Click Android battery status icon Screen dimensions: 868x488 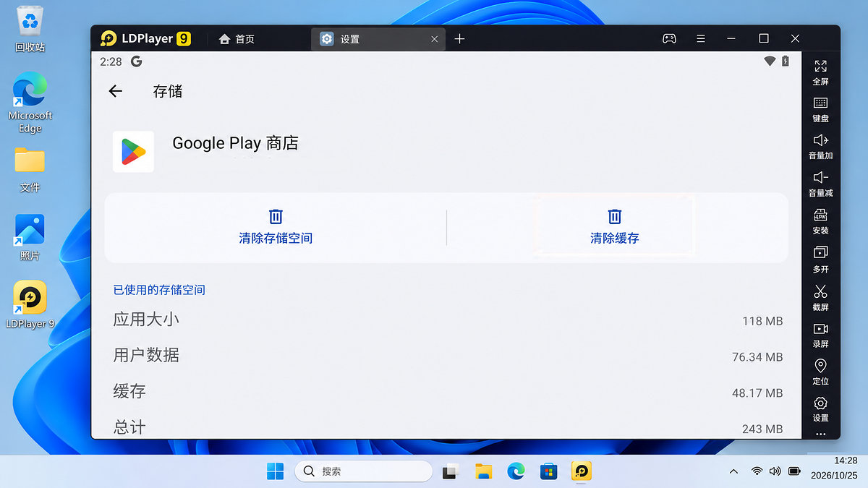point(786,62)
